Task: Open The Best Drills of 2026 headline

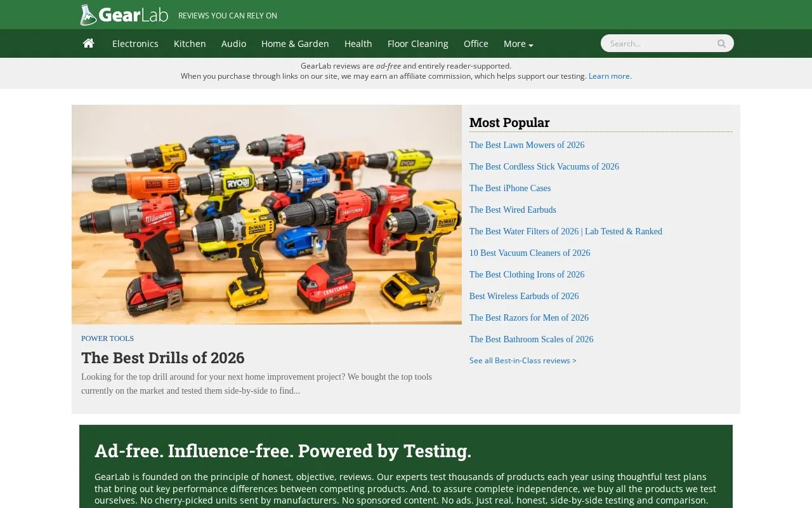Action: [162, 358]
